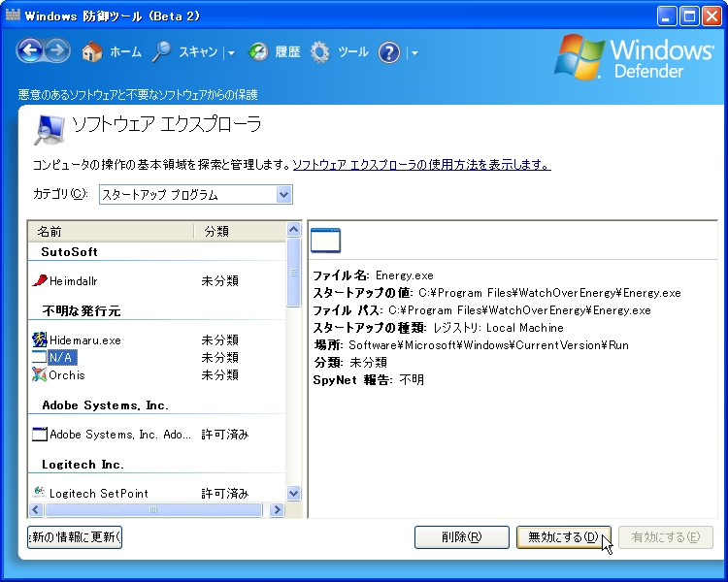
Task: Click the refresh information (最新の情報に更新) button
Action: pyautogui.click(x=75, y=537)
